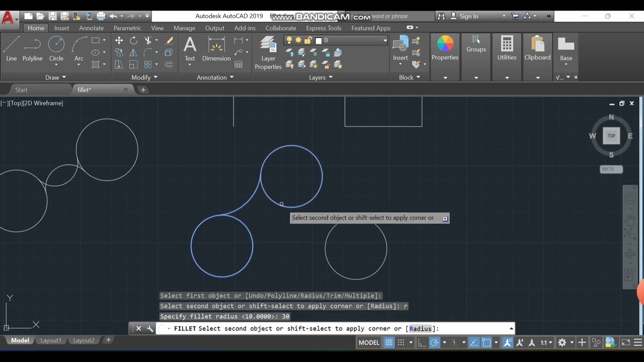Toggle Ortho mode in status bar

(422, 342)
